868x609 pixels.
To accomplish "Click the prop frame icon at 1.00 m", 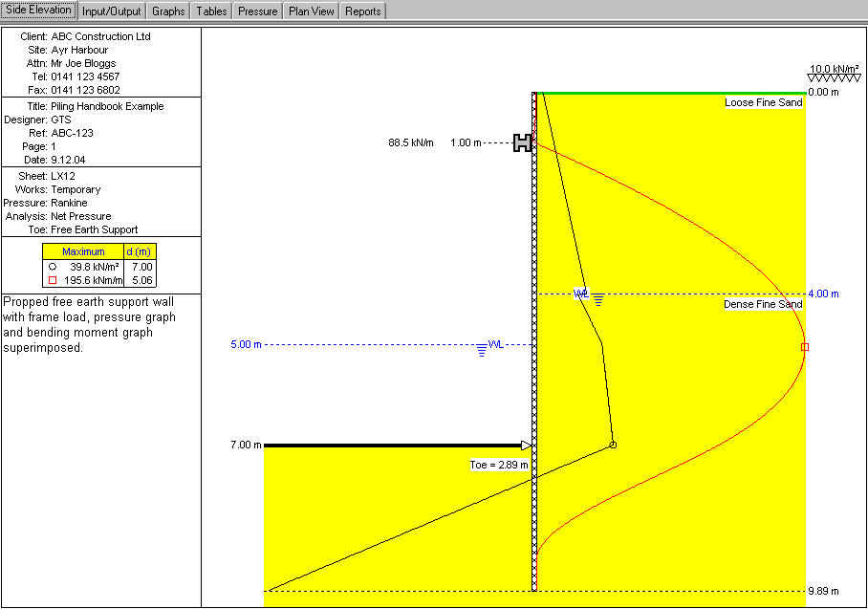I will click(x=522, y=142).
